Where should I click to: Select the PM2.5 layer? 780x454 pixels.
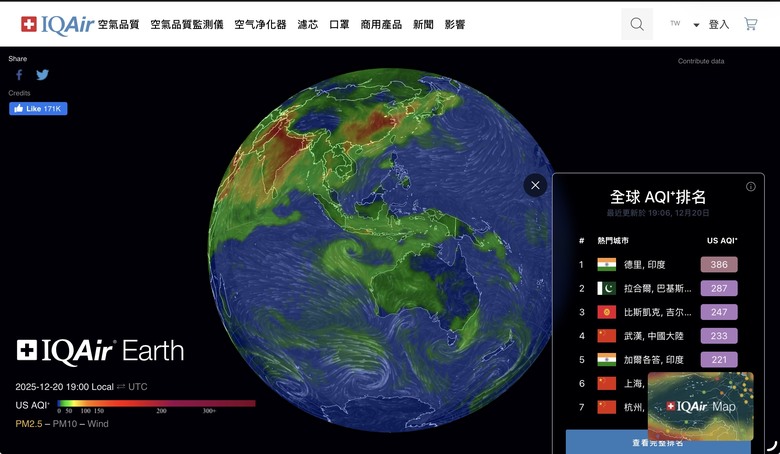29,424
